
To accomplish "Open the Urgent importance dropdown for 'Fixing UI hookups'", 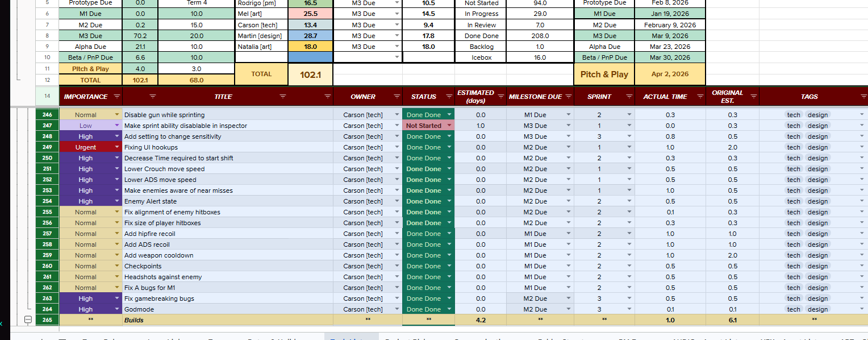I will 118,147.
